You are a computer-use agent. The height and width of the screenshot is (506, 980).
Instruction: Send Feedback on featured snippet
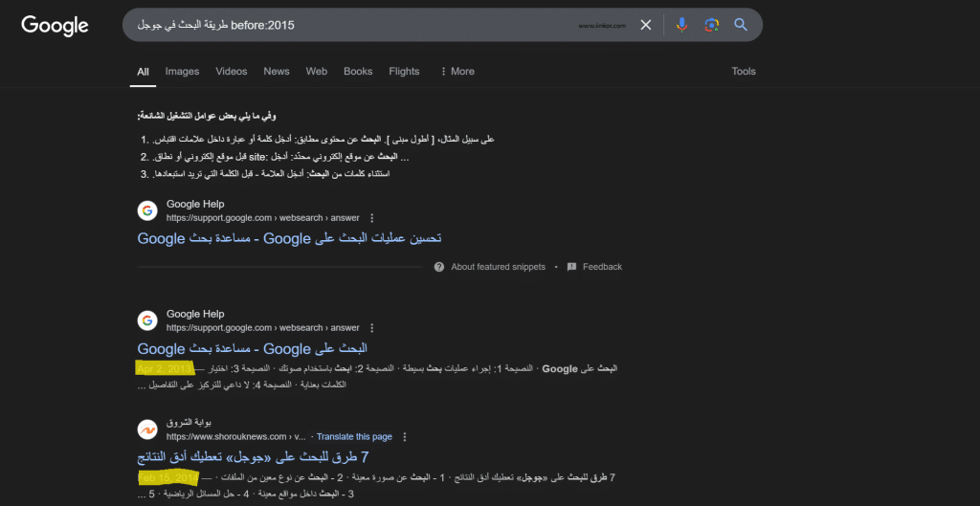(x=603, y=267)
